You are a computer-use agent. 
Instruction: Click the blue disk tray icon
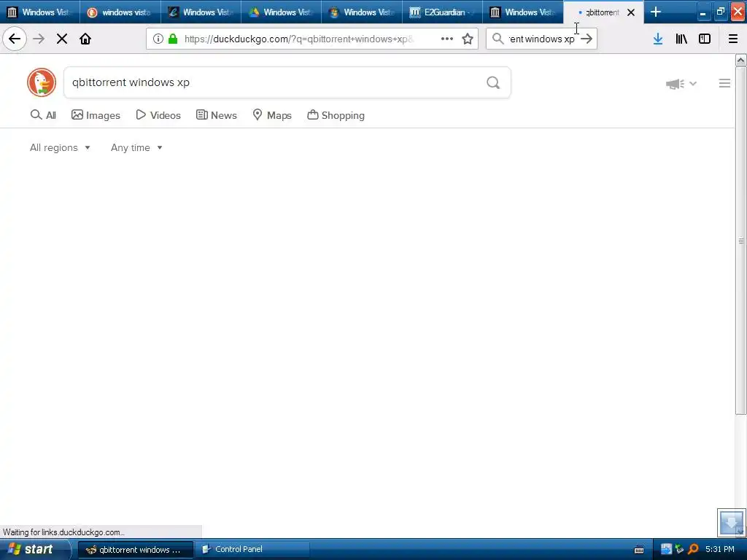pyautogui.click(x=666, y=550)
